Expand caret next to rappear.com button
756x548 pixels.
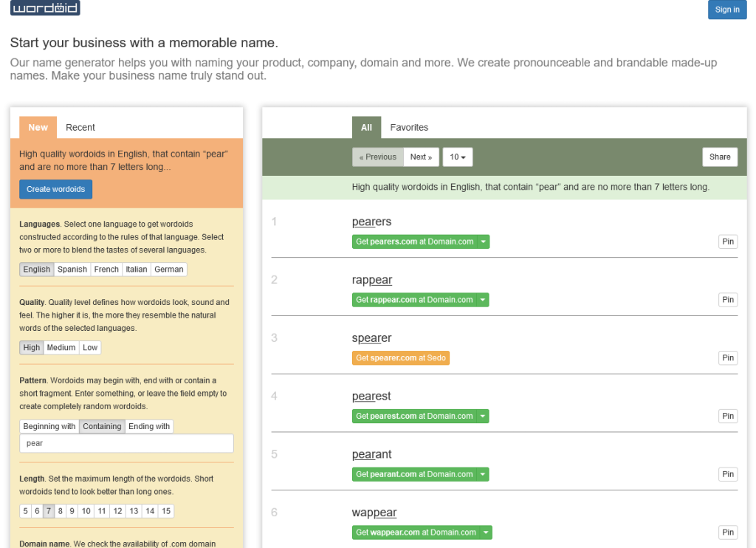click(x=483, y=300)
